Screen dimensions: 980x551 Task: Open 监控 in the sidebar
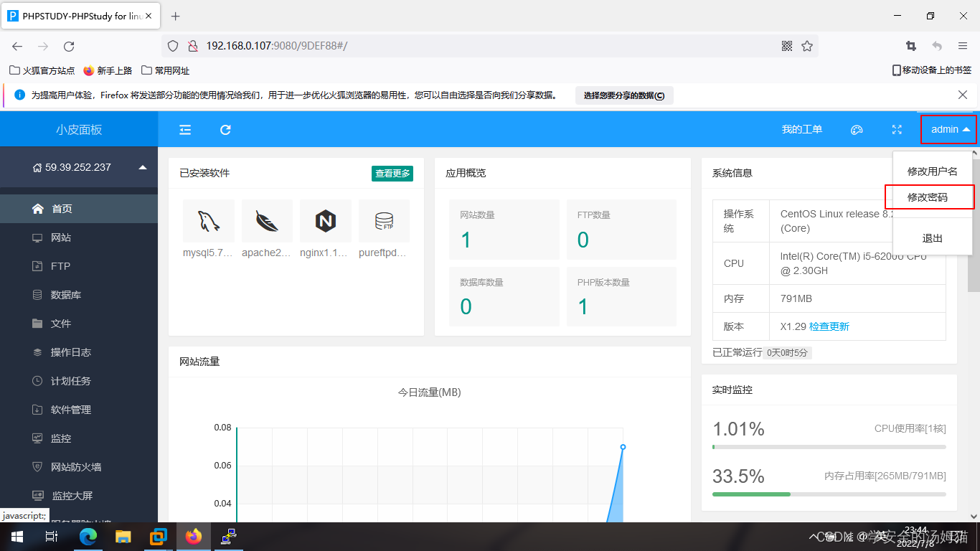[x=79, y=438]
